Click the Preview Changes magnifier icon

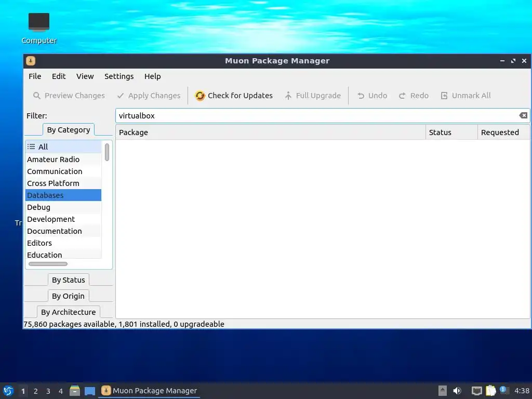tap(37, 96)
